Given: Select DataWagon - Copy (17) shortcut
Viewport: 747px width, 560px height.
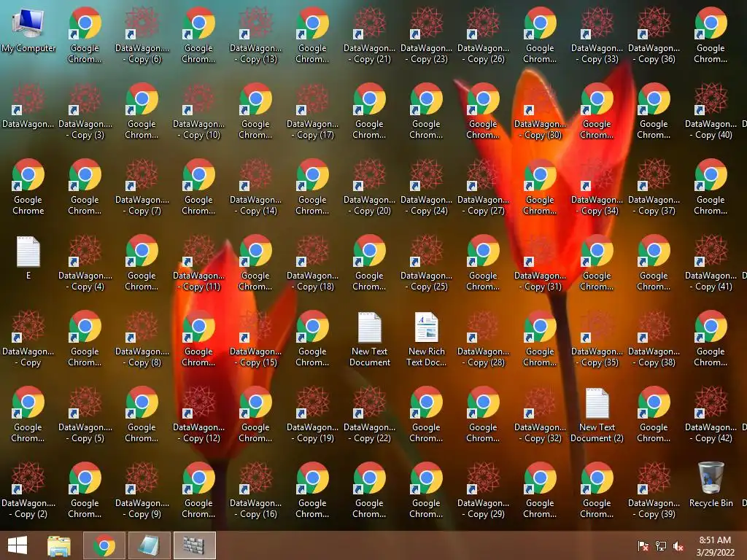Looking at the screenshot, I should pos(312,112).
